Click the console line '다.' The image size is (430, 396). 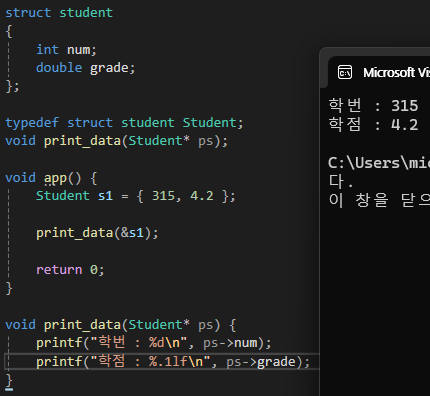coord(340,182)
